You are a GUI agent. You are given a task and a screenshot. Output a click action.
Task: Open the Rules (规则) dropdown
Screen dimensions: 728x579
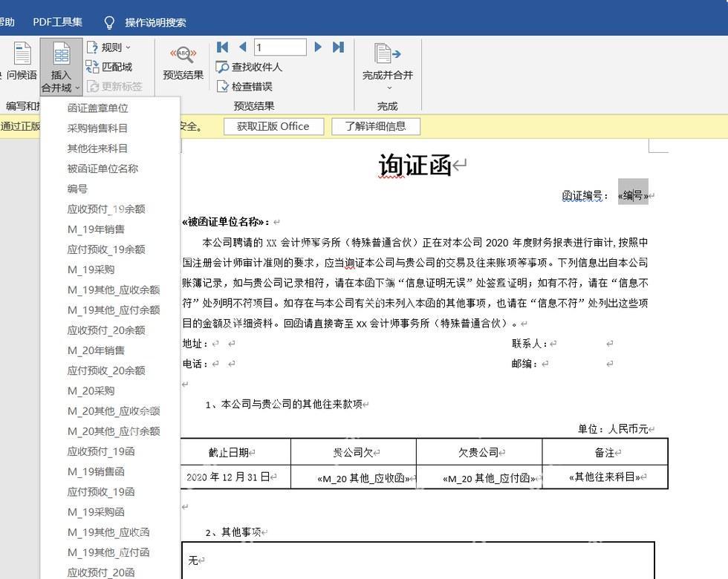pyautogui.click(x=110, y=48)
